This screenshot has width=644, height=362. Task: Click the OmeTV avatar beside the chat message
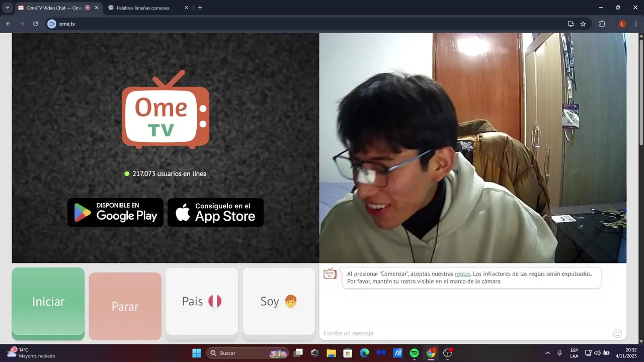pyautogui.click(x=330, y=274)
